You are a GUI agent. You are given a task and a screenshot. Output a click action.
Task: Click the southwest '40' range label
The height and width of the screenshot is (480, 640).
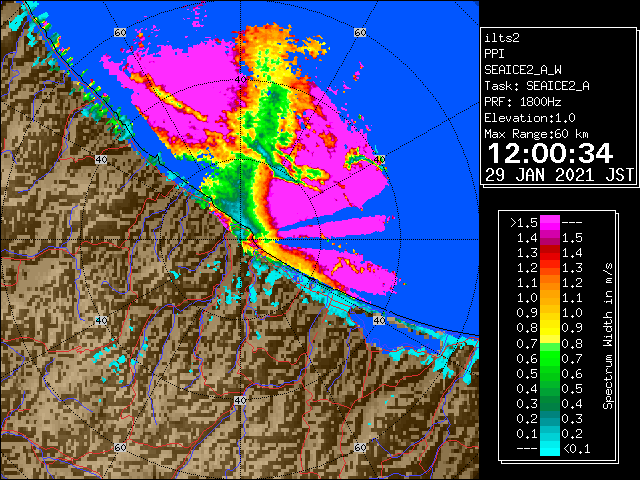[101, 320]
